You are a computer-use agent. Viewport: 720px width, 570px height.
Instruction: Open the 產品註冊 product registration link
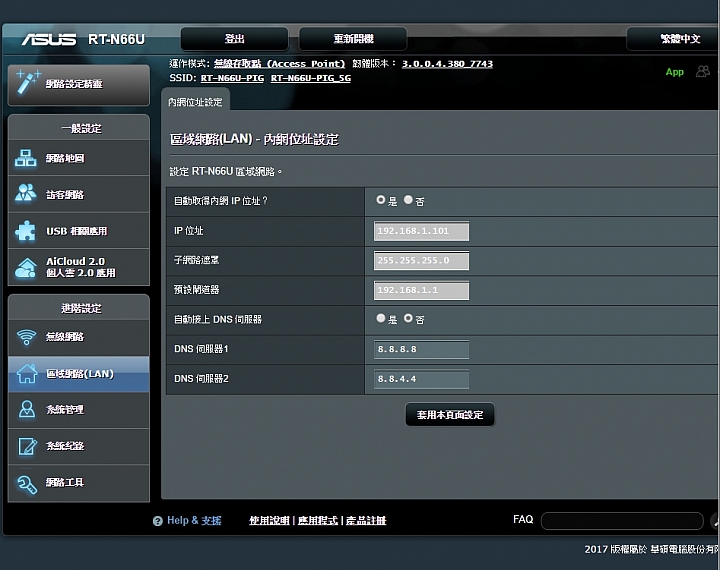(366, 520)
